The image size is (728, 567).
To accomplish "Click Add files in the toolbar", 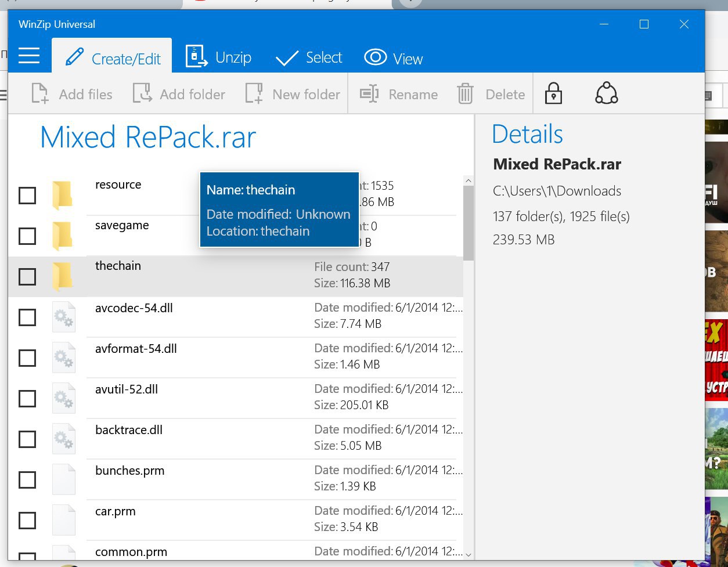I will pos(72,94).
